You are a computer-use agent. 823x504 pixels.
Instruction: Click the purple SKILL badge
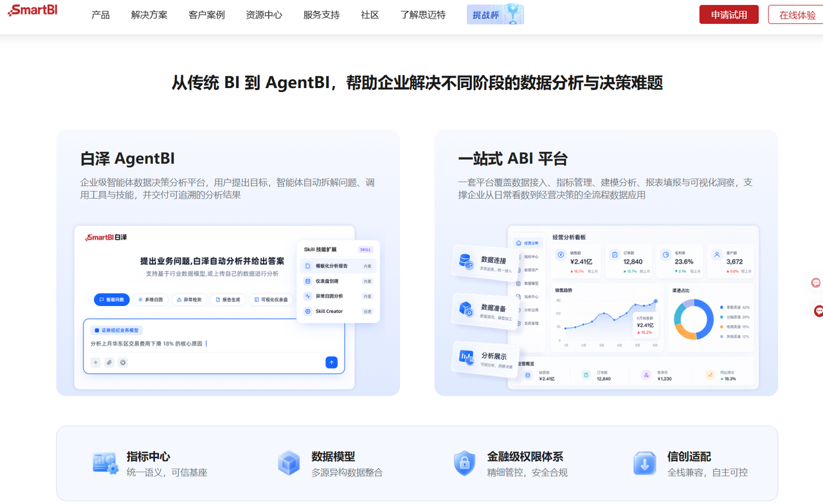pyautogui.click(x=365, y=249)
